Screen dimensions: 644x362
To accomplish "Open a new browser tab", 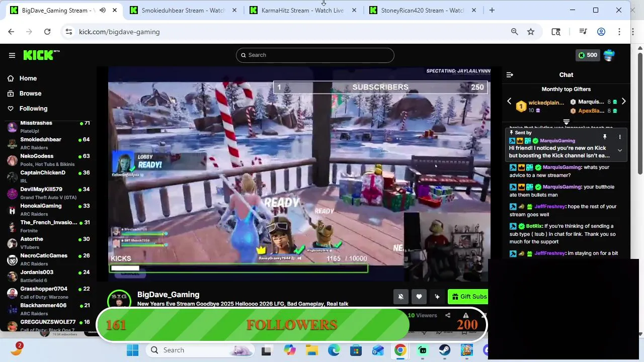I will coord(492,10).
